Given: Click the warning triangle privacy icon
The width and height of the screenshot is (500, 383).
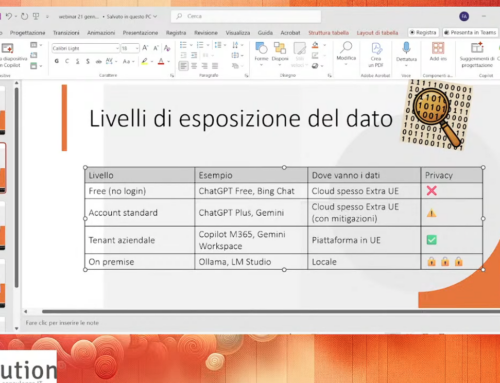Looking at the screenshot, I should (x=431, y=213).
